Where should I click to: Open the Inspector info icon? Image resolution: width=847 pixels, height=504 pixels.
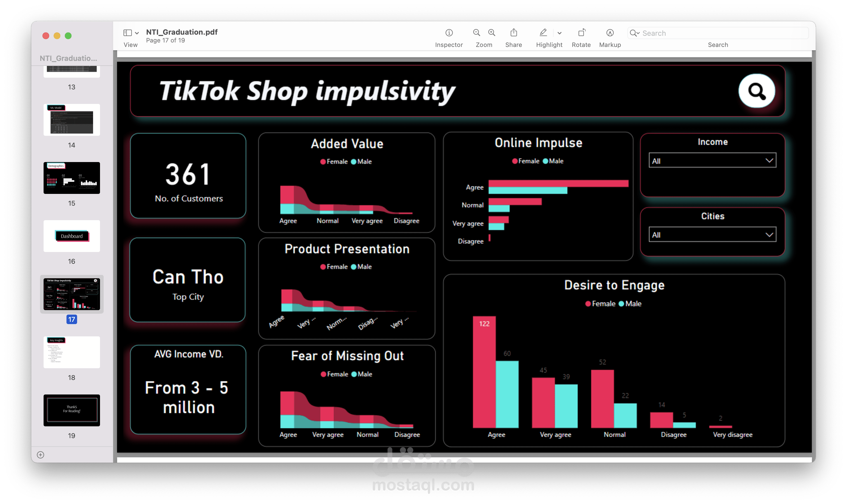pos(449,33)
